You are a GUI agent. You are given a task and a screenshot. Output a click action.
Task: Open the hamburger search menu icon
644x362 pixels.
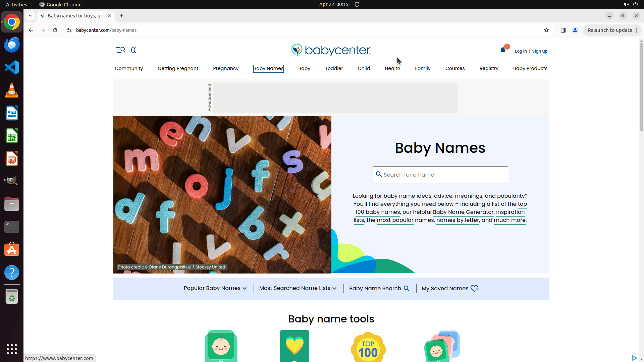(x=120, y=50)
